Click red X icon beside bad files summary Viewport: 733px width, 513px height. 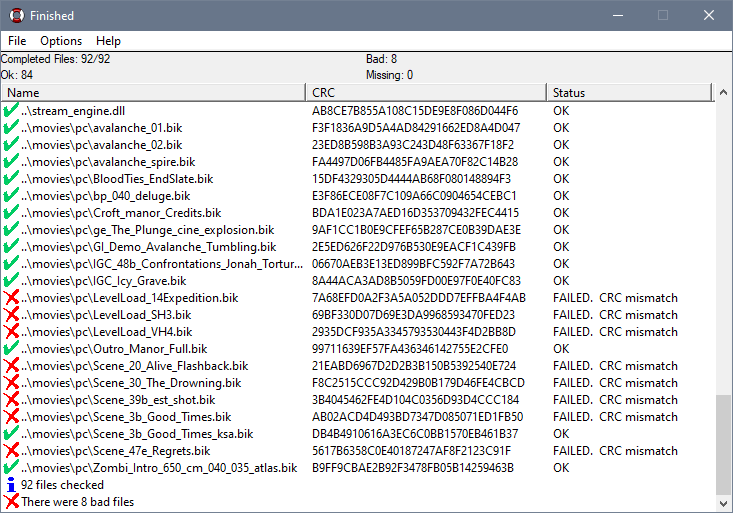(x=11, y=502)
